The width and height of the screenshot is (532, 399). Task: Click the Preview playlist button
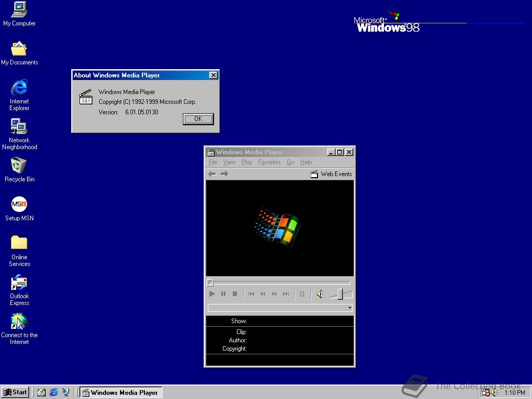(302, 294)
